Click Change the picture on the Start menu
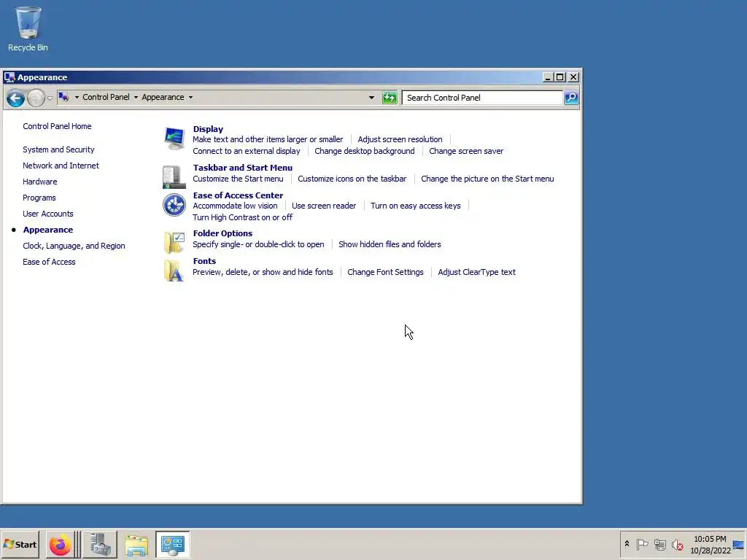Screen dimensions: 747x560 tap(487, 179)
